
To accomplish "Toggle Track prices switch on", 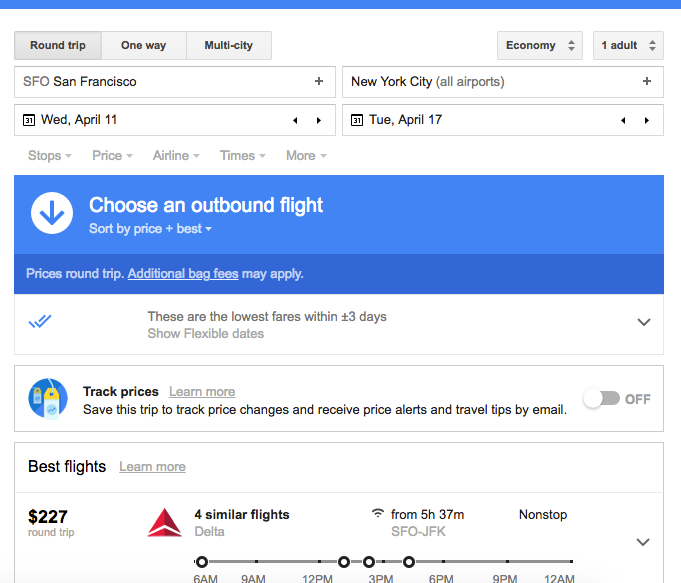I will 602,398.
